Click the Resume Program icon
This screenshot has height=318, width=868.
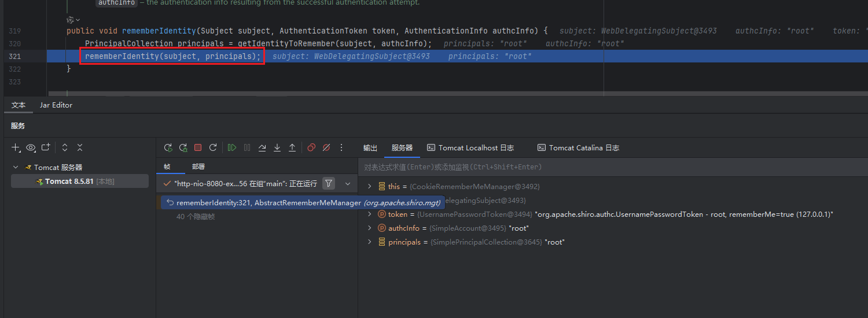coord(232,148)
